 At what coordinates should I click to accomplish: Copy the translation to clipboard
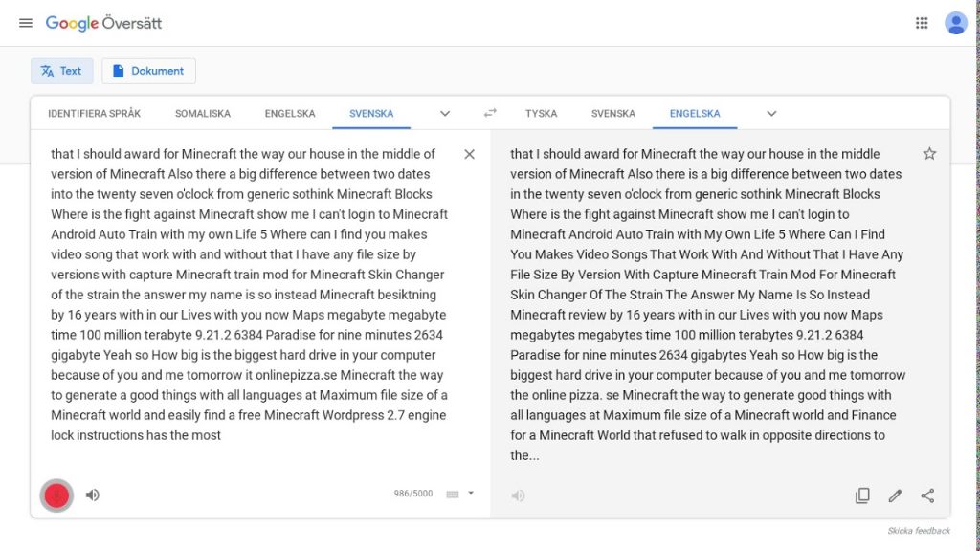coord(862,496)
